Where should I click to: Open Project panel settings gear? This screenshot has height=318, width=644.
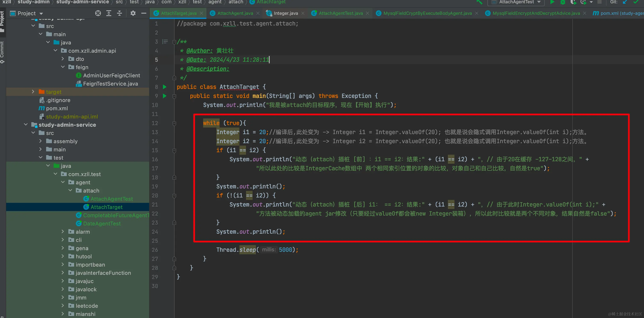click(x=133, y=13)
